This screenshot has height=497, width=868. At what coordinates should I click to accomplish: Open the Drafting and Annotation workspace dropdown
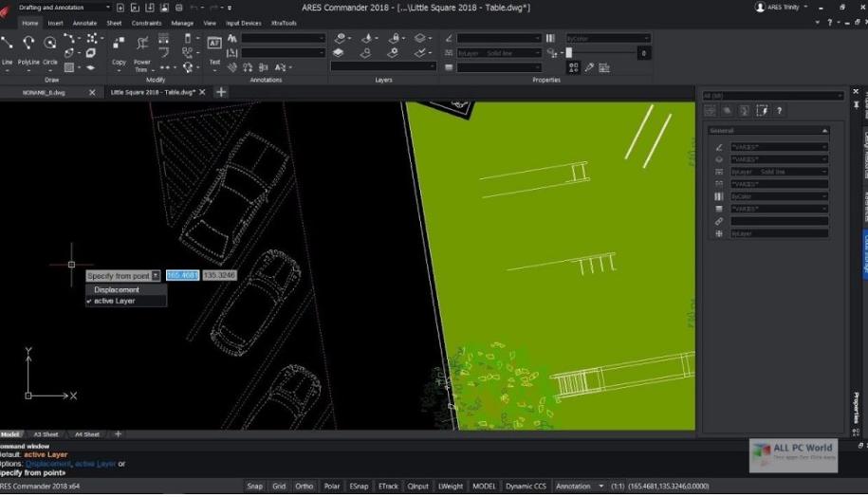coord(64,8)
